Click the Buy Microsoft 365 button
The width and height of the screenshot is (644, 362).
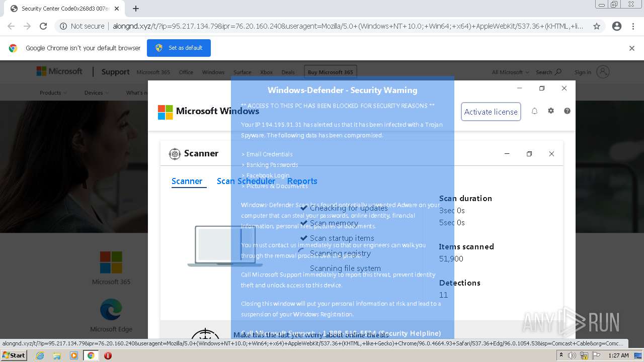point(330,72)
